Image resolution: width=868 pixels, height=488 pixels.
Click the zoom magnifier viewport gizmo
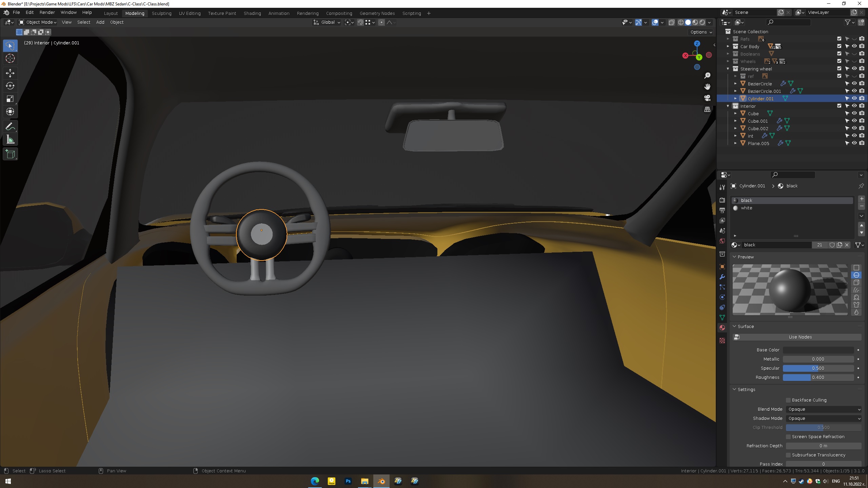[707, 75]
